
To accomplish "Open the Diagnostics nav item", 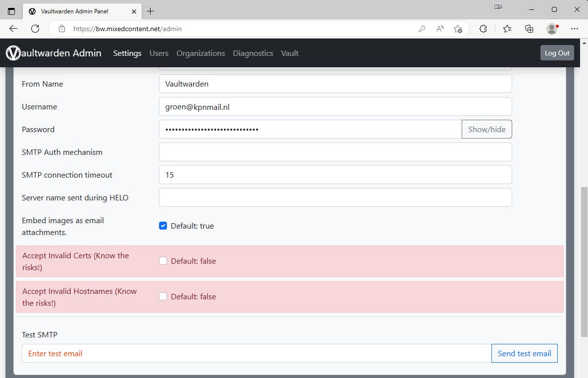I will click(253, 53).
